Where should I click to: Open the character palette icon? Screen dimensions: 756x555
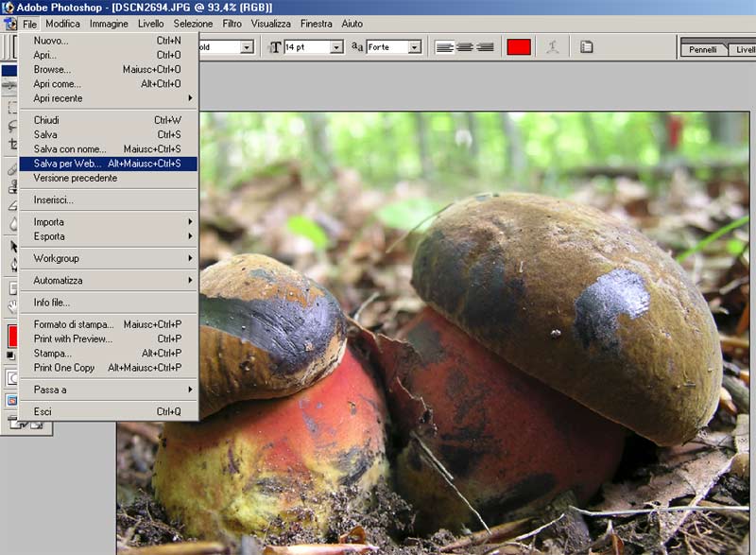tap(587, 47)
